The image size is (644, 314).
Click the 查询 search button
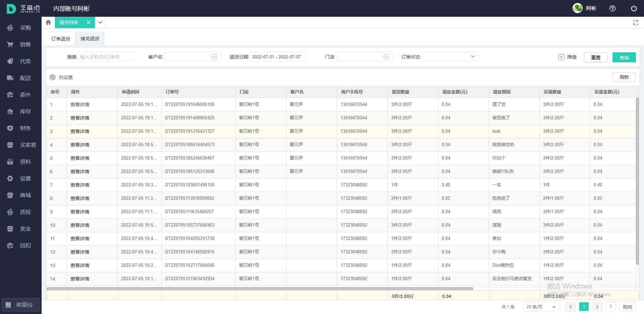(x=624, y=57)
